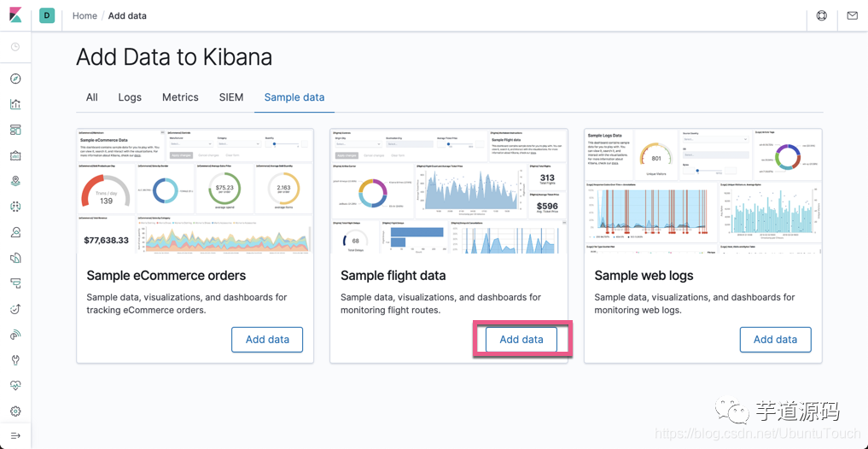868x449 pixels.
Task: Open SIEM icon in sidebar
Action: [15, 335]
